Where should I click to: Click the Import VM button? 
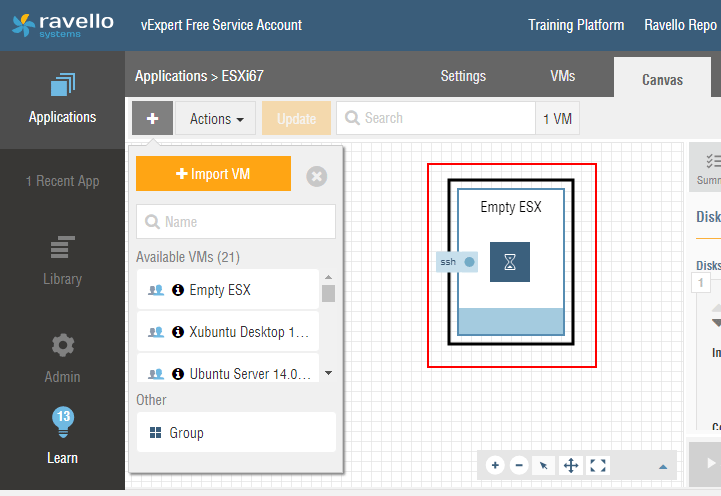(213, 174)
